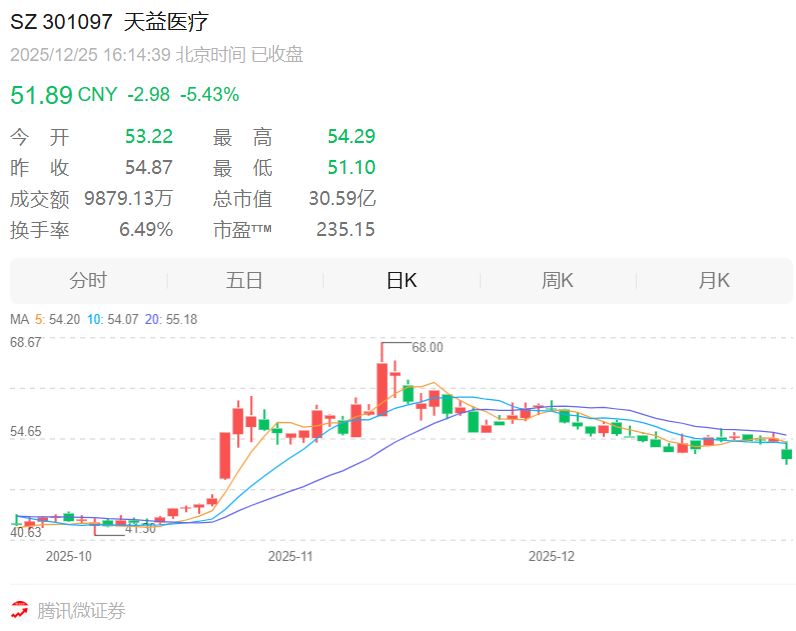Screen dimensions: 796x631
Task: Click the 总市值 value 30.59亿
Action: 342,198
